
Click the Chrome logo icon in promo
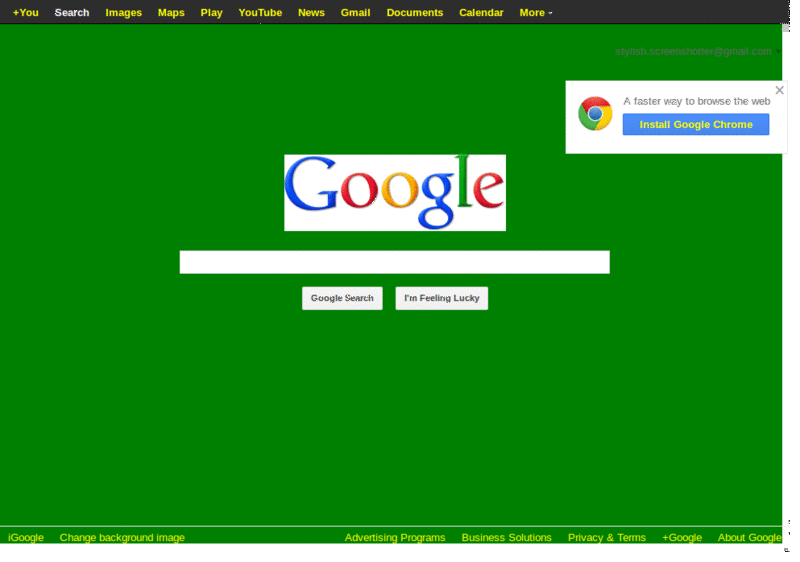pyautogui.click(x=595, y=113)
